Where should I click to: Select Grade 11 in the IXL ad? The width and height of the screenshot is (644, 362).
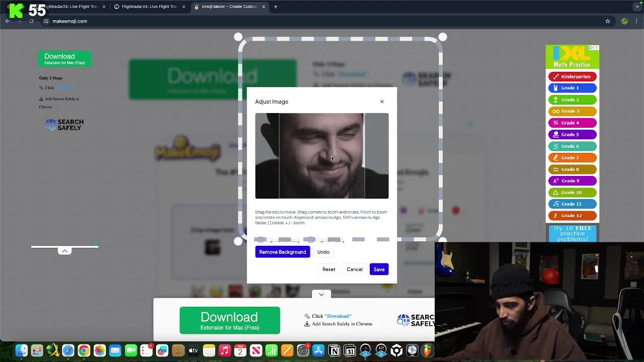coord(573,204)
